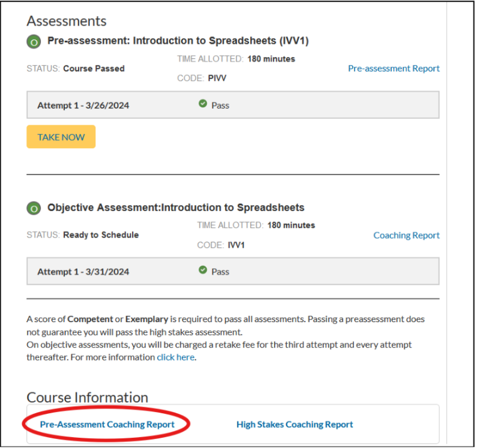Click the green Pre-assessment circle icon
The image size is (477, 448).
pos(34,42)
